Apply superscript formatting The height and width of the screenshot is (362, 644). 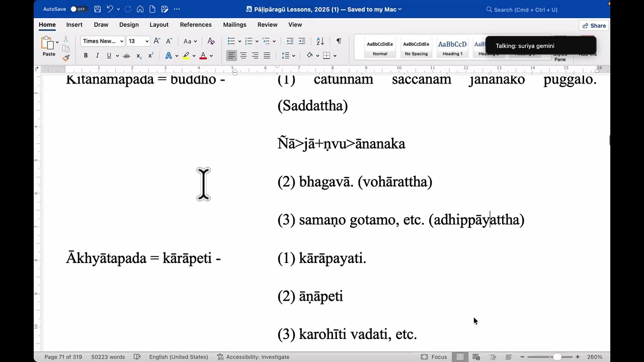tap(150, 55)
